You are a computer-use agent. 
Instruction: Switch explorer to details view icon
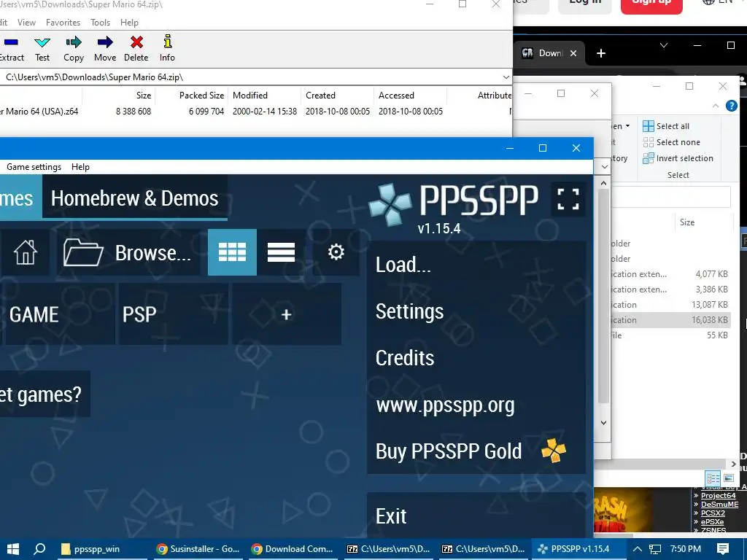(713, 478)
